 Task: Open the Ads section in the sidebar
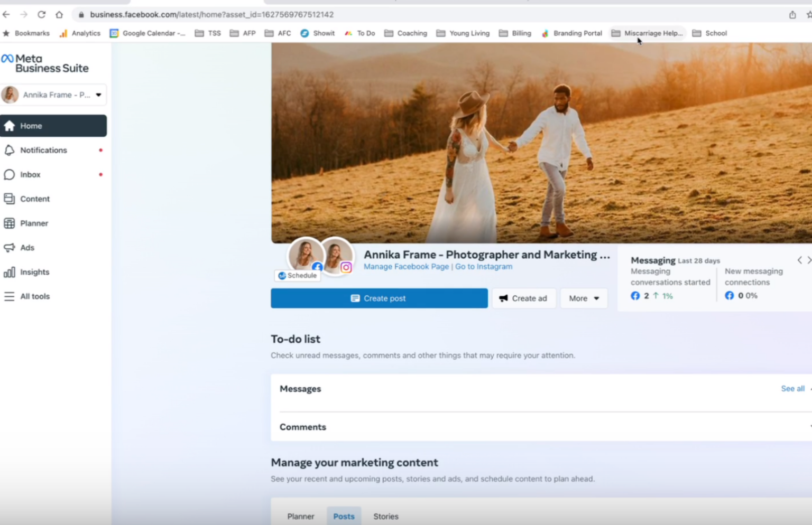pyautogui.click(x=26, y=247)
